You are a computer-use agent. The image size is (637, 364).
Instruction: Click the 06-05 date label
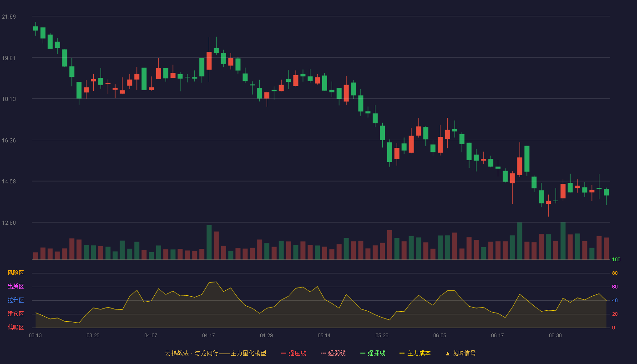point(440,335)
